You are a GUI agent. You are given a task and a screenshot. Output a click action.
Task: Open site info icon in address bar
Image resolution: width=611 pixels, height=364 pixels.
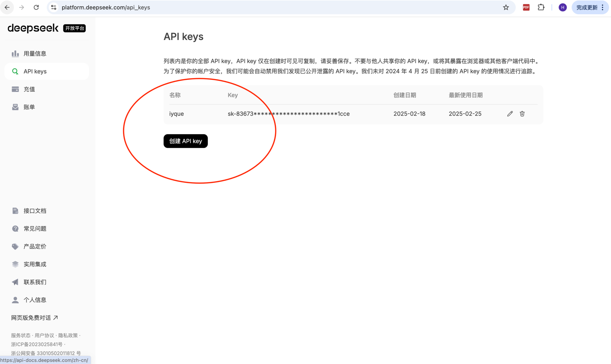pyautogui.click(x=54, y=7)
